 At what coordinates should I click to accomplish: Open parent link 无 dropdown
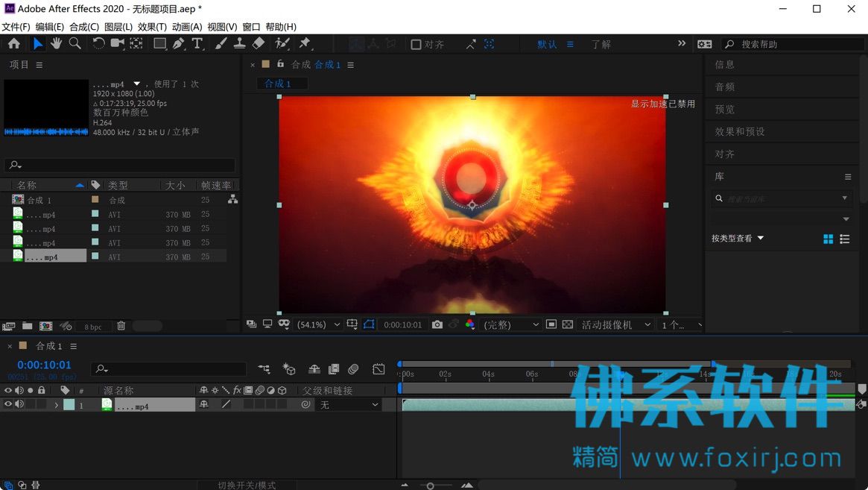click(349, 405)
